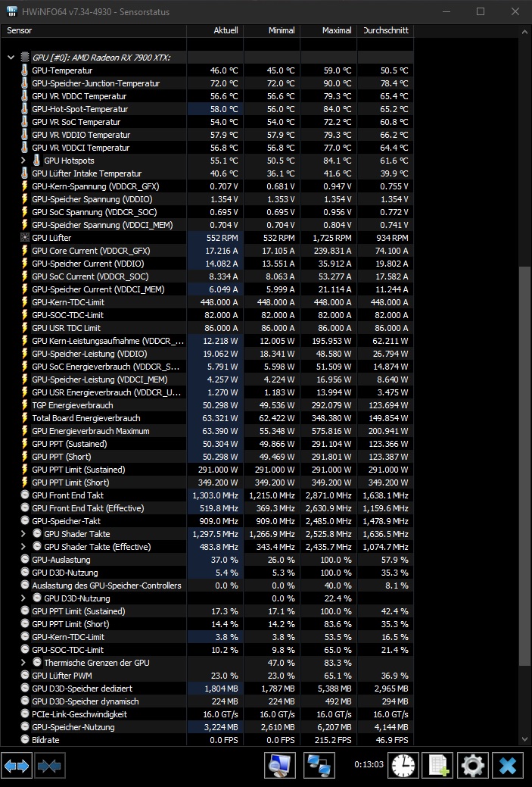The image size is (532, 787).
Task: Click the Sensor column header
Action: pos(94,30)
